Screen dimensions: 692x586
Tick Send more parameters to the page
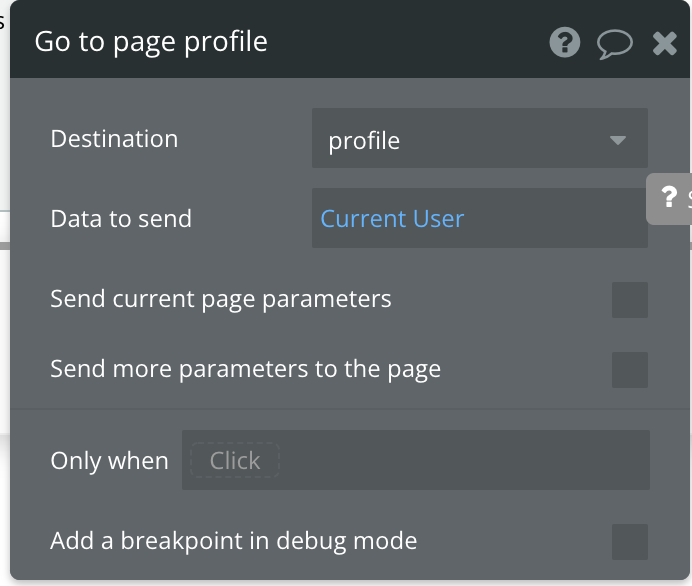click(x=630, y=370)
